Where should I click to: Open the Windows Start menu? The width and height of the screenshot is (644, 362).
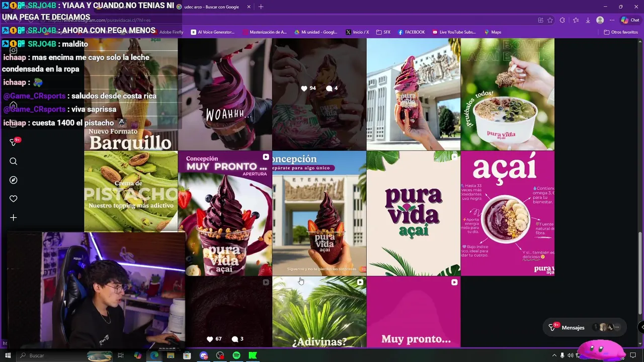(8, 355)
